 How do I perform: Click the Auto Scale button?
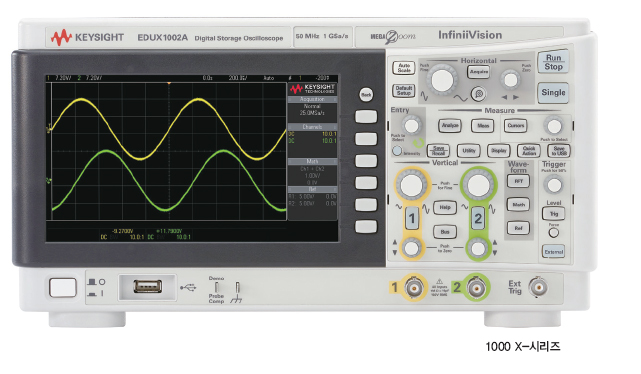coord(403,68)
